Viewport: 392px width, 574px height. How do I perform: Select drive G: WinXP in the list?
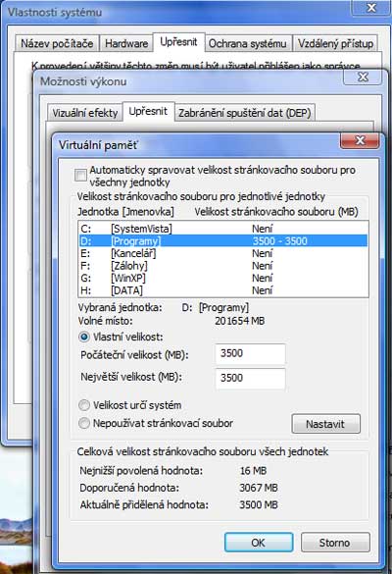tap(223, 279)
